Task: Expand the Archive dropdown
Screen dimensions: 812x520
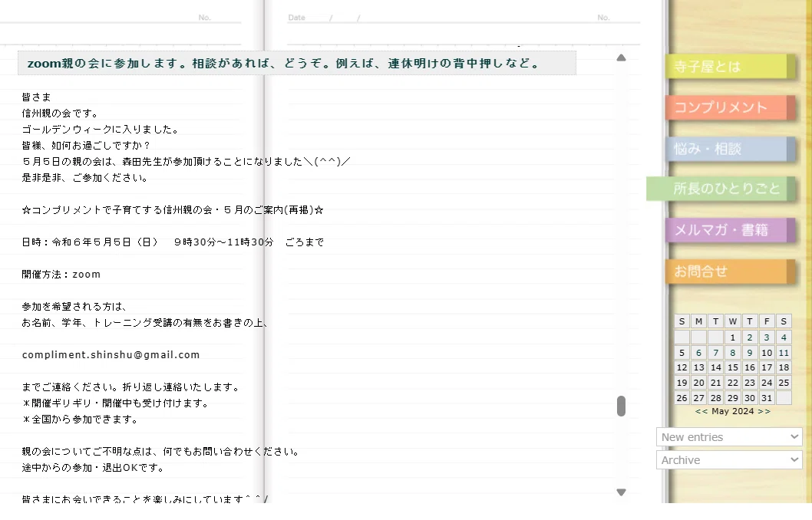Action: 729,460
